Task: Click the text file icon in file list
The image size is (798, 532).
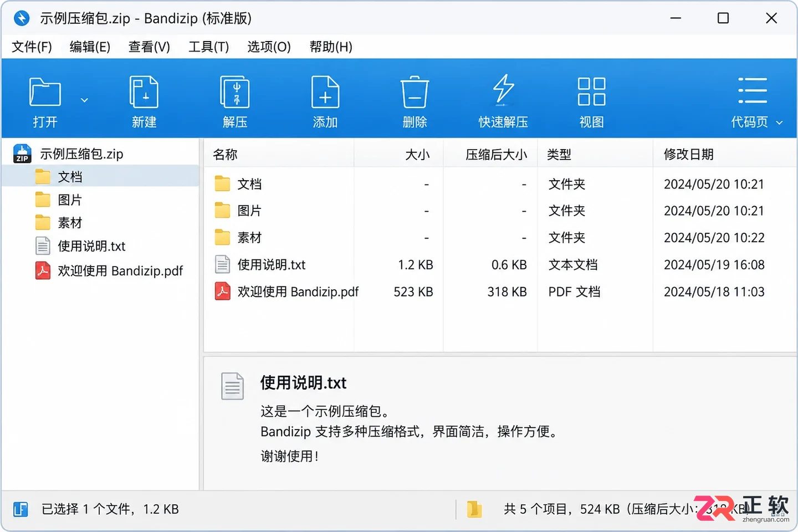Action: click(x=223, y=265)
